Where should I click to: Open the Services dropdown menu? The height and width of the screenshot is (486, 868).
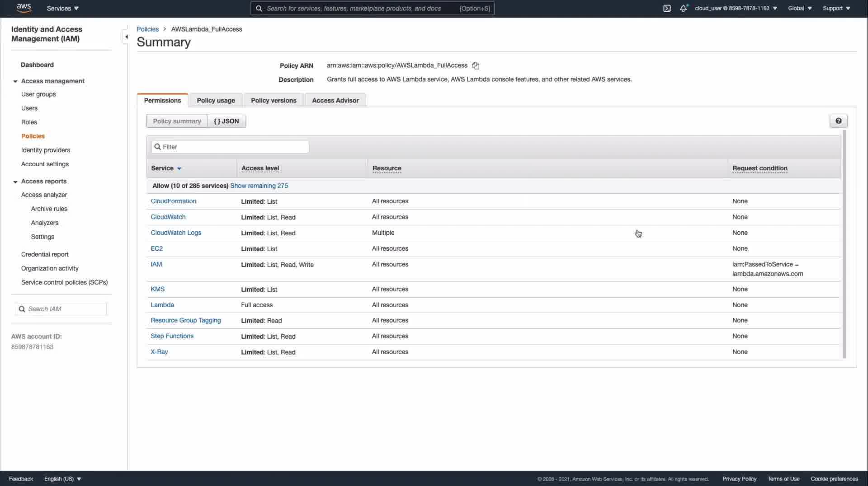click(x=63, y=9)
